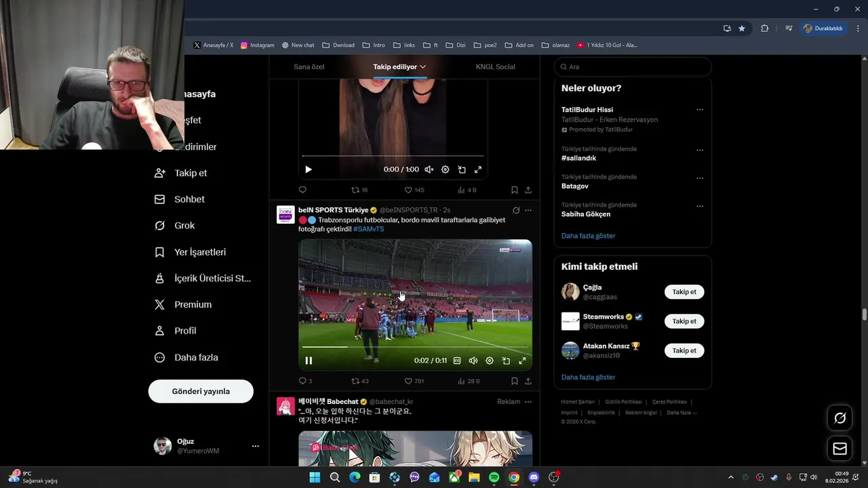Open the #SAMvTS hashtag link
868x488 pixels.
[369, 229]
